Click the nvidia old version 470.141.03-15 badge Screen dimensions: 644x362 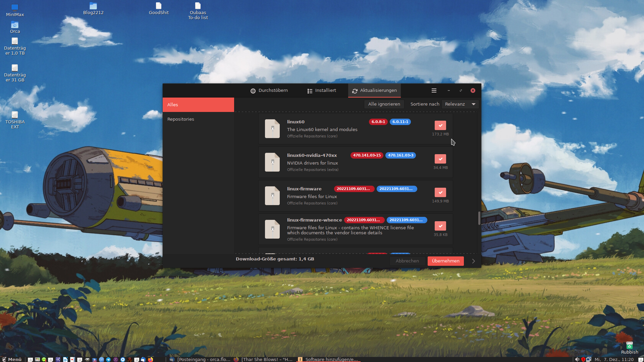(367, 156)
